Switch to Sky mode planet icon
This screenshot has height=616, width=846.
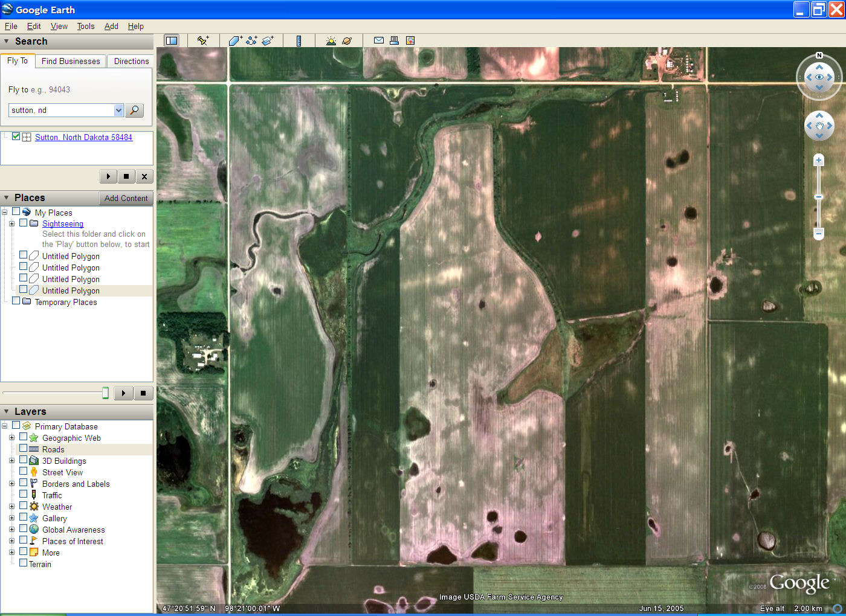347,40
